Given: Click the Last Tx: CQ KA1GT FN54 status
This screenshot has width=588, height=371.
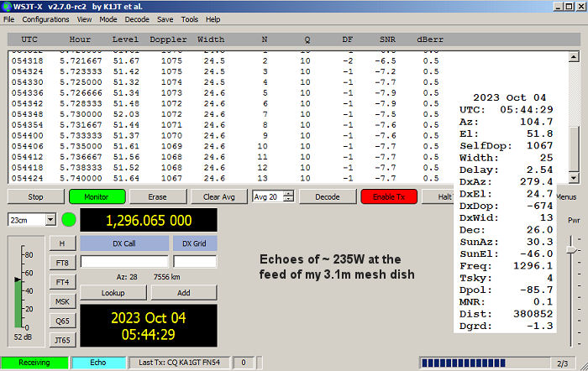Looking at the screenshot, I should coord(179,363).
